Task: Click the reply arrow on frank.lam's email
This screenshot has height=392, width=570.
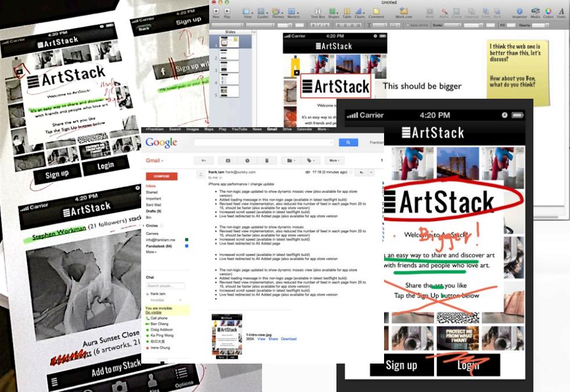Action: coord(361,172)
